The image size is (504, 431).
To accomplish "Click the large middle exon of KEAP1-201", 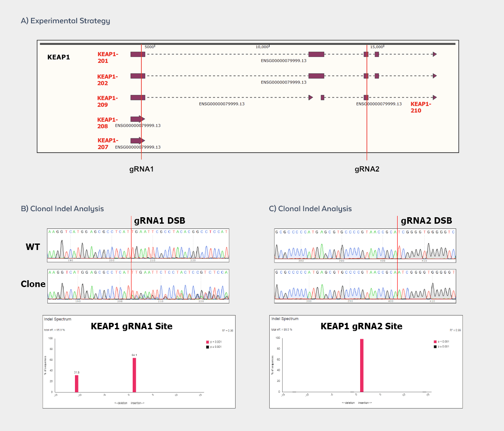I will coord(316,54).
